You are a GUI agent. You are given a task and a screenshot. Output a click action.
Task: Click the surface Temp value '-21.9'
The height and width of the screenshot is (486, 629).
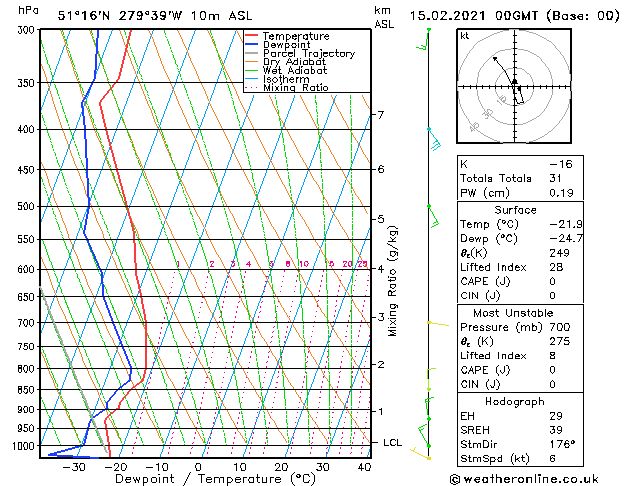(566, 224)
